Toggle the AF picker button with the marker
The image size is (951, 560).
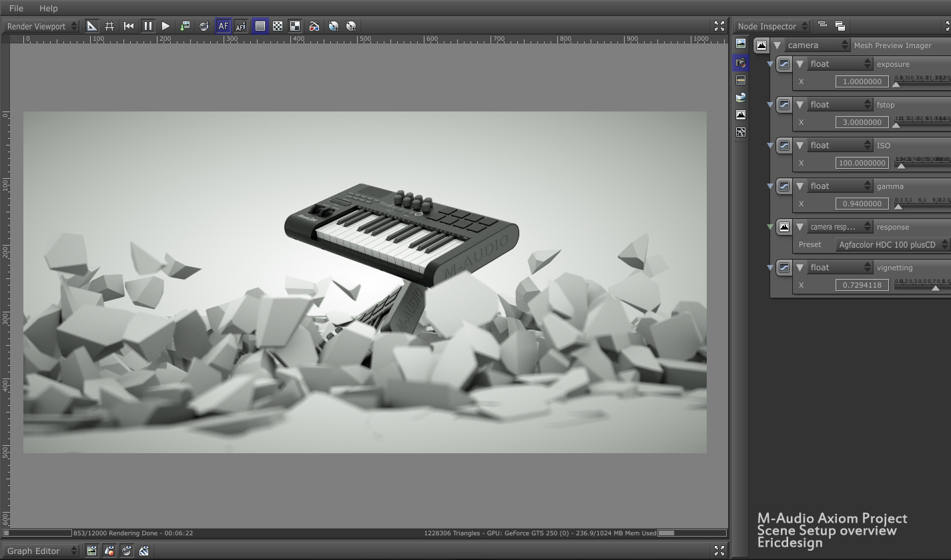point(241,26)
